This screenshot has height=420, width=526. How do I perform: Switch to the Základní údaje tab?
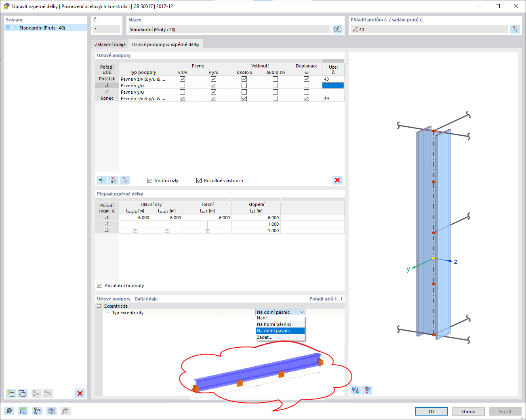(110, 44)
